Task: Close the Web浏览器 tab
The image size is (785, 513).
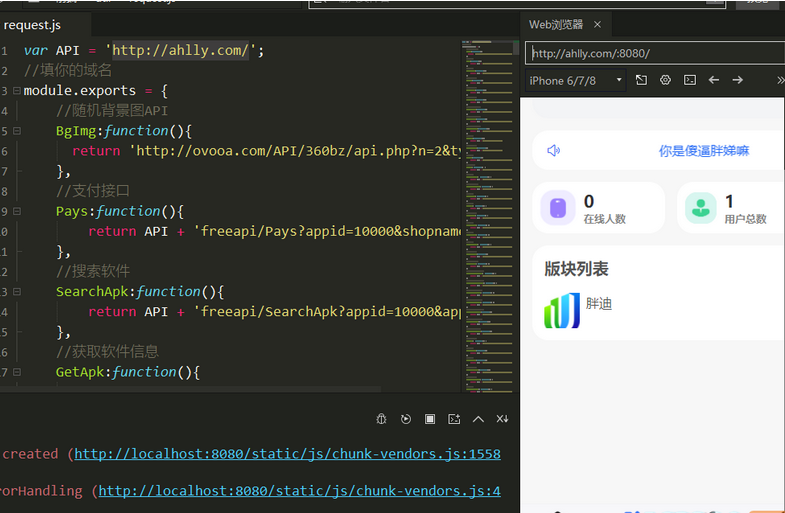Action: [597, 25]
